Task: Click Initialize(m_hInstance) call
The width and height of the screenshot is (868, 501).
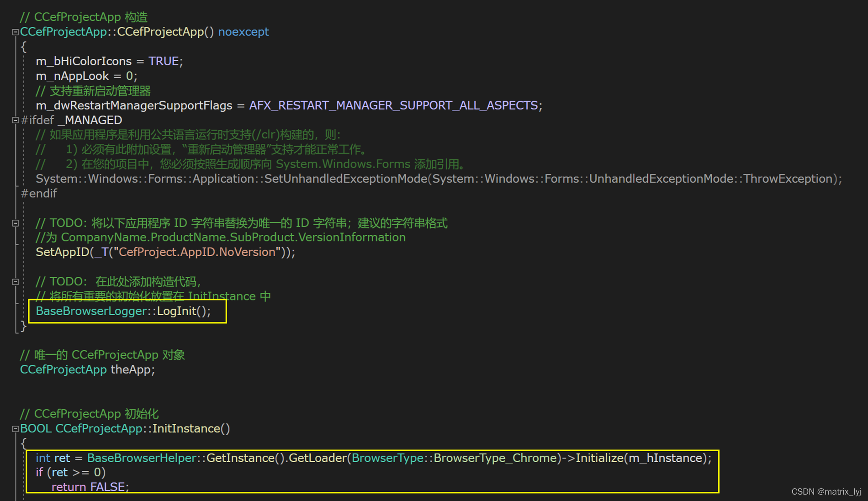Action: coord(641,458)
